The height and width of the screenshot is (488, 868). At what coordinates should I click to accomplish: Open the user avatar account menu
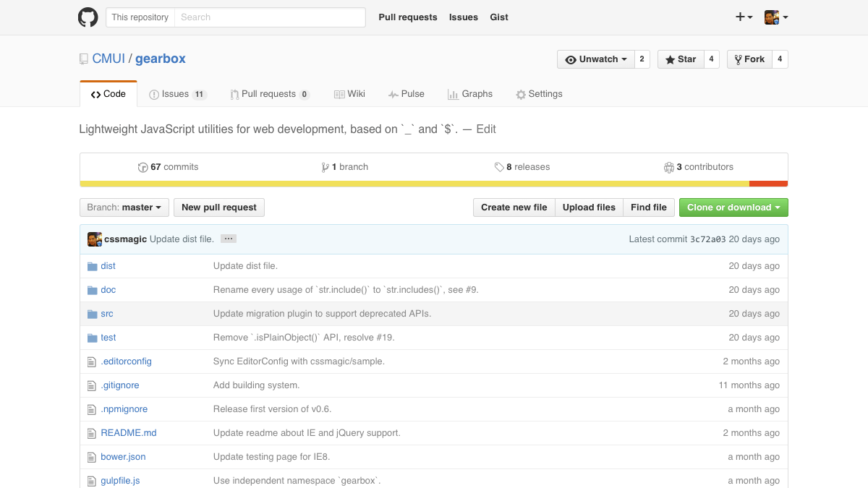(x=776, y=17)
